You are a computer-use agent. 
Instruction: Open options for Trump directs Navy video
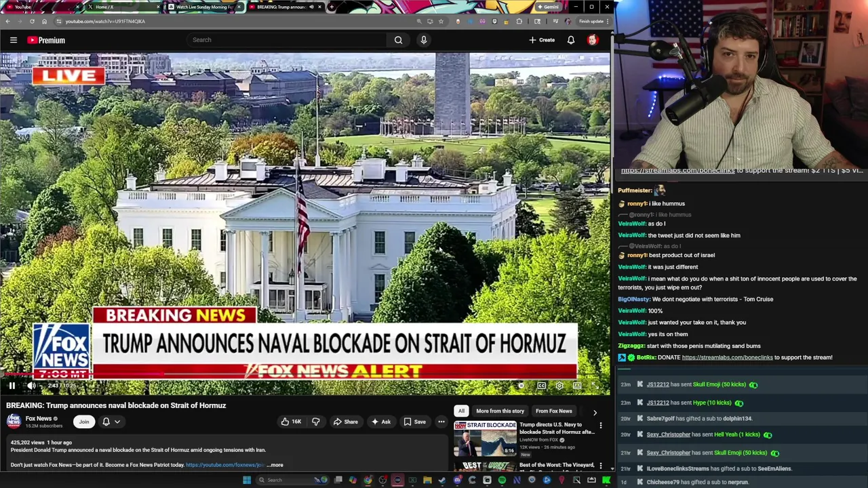(x=600, y=426)
